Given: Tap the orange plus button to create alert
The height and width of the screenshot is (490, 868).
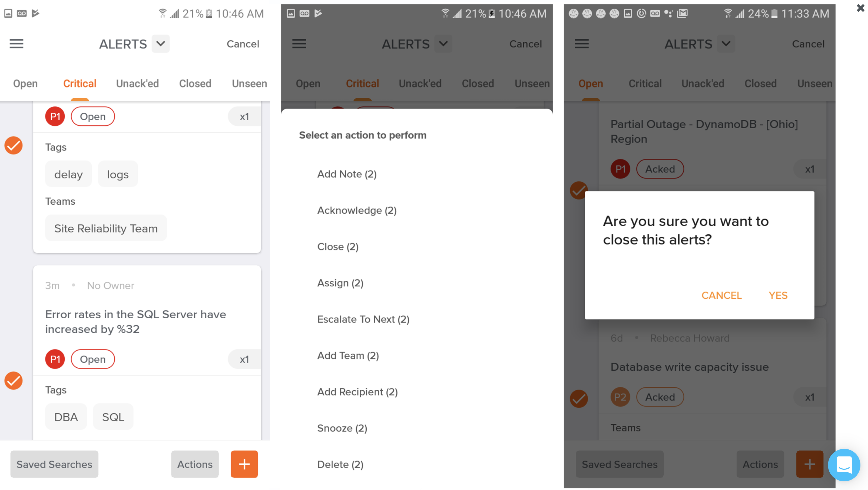Looking at the screenshot, I should 244,464.
